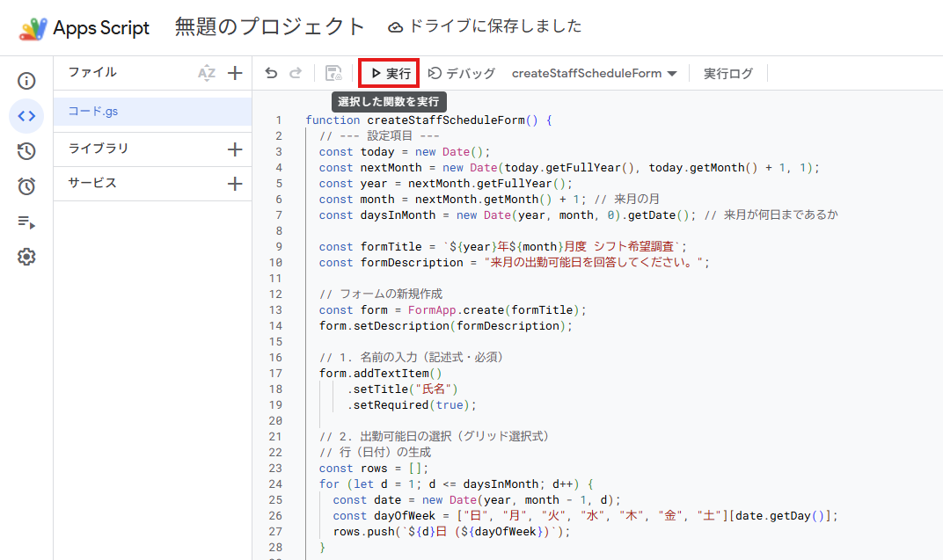Image resolution: width=943 pixels, height=560 pixels.
Task: Click the undo arrow in toolbar
Action: click(x=271, y=74)
